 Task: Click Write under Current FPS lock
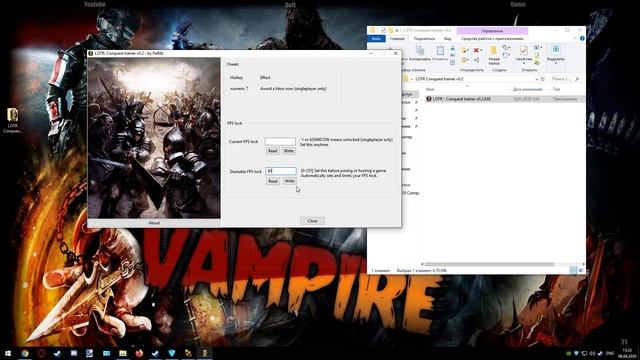pos(289,151)
